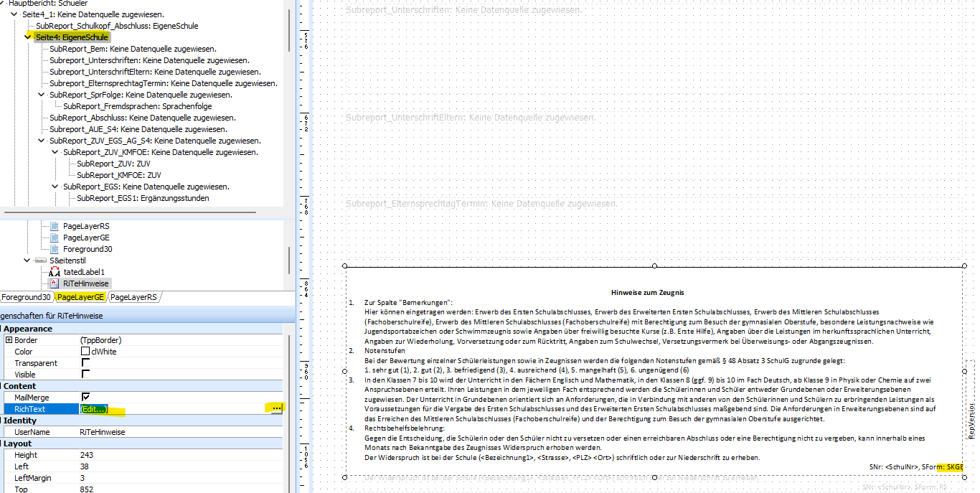Uncheck the MailMerge checkbox
The height and width of the screenshot is (493, 980).
[85, 398]
